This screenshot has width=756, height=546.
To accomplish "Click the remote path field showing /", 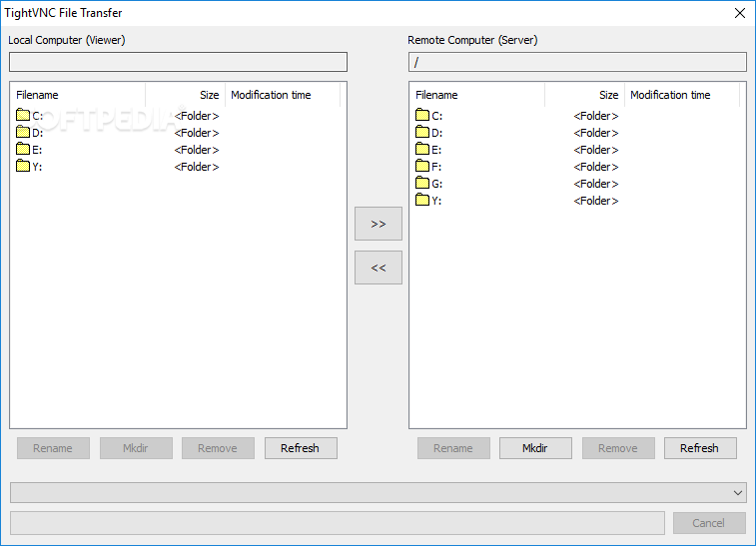I will click(577, 62).
